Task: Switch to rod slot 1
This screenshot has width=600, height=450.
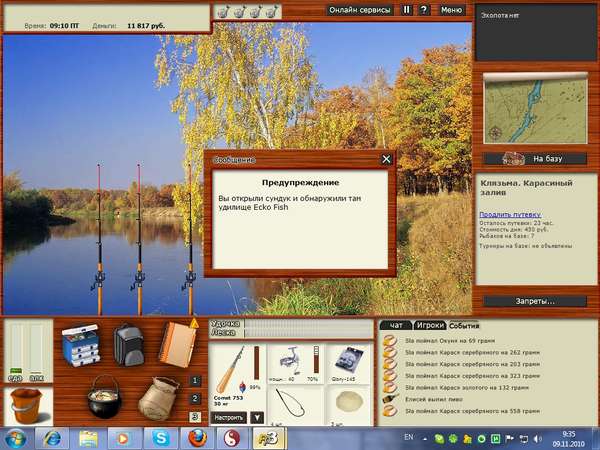Action: pyautogui.click(x=195, y=381)
